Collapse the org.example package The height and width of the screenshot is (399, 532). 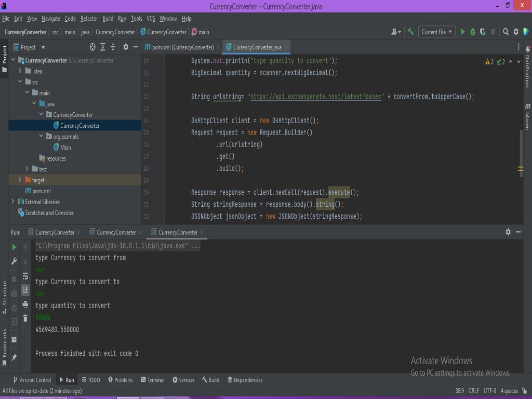41,136
